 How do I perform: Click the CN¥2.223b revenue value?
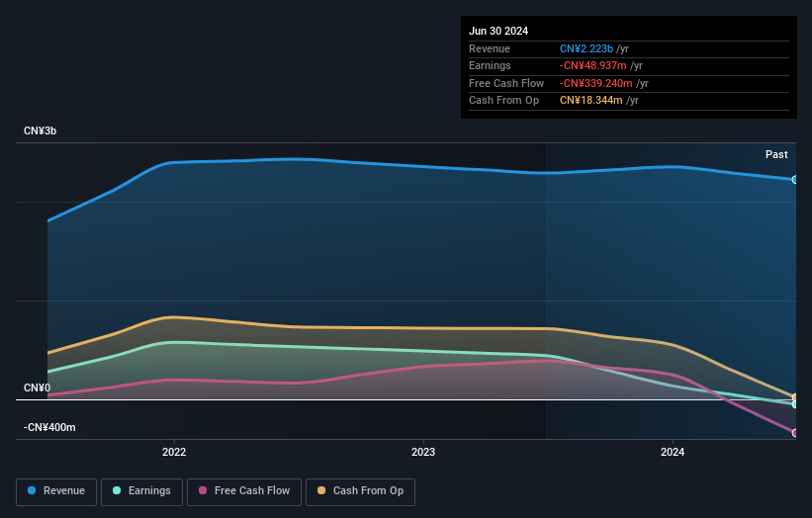pos(586,48)
